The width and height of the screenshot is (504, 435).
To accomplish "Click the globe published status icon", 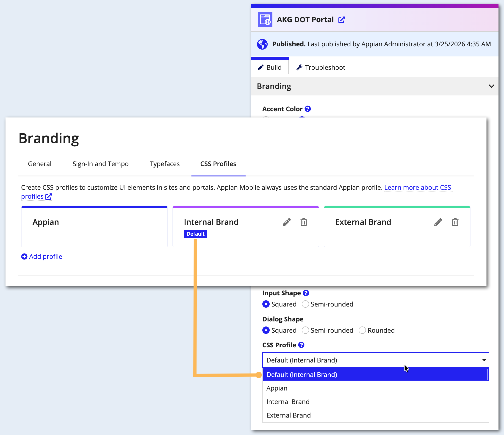I will [262, 44].
